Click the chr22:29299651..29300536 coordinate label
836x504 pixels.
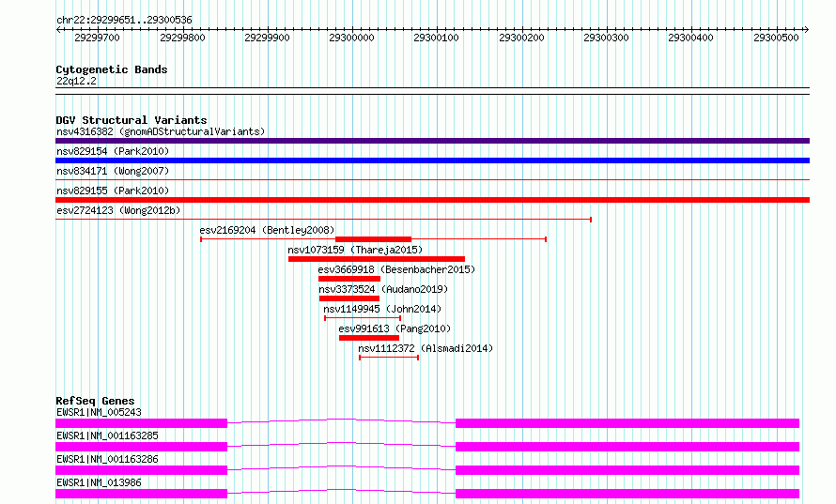coord(124,21)
